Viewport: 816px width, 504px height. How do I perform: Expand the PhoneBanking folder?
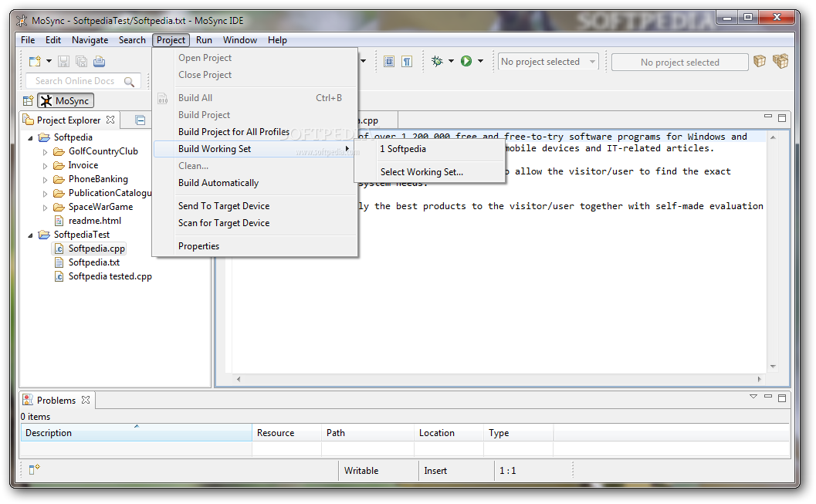point(46,180)
